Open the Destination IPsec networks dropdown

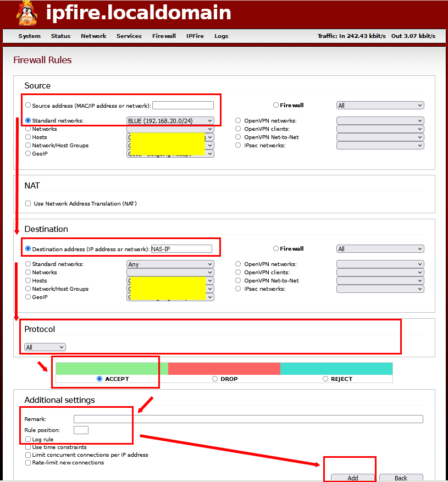click(x=380, y=289)
